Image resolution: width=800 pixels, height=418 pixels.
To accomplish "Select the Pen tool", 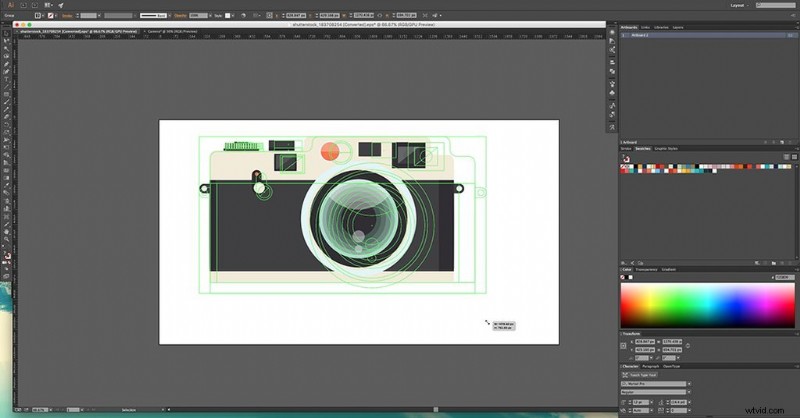I will point(6,64).
